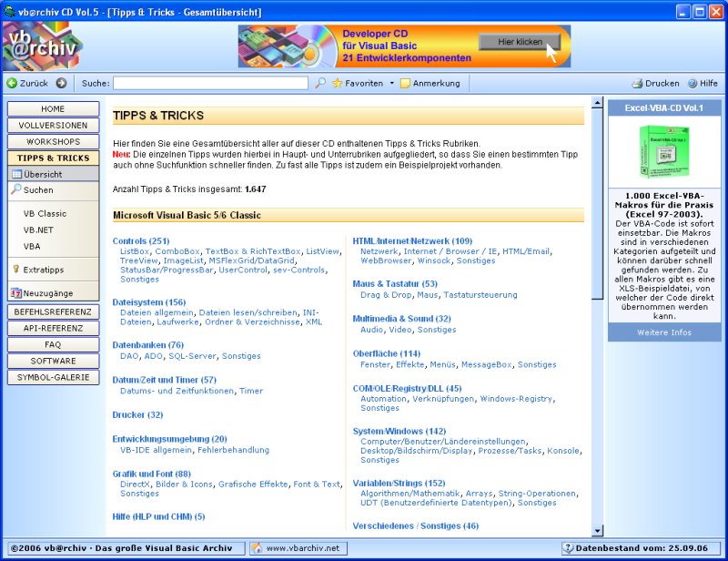Image resolution: width=728 pixels, height=561 pixels.
Task: Select the WORKSHOPS navigation item
Action: [53, 142]
